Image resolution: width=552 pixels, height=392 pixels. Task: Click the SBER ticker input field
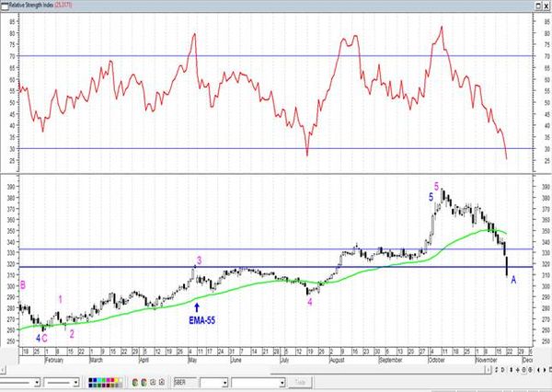tap(184, 382)
